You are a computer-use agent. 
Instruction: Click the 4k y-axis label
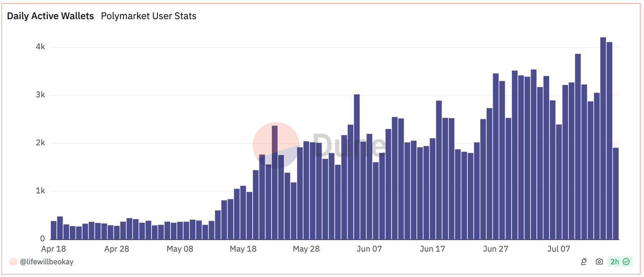40,47
